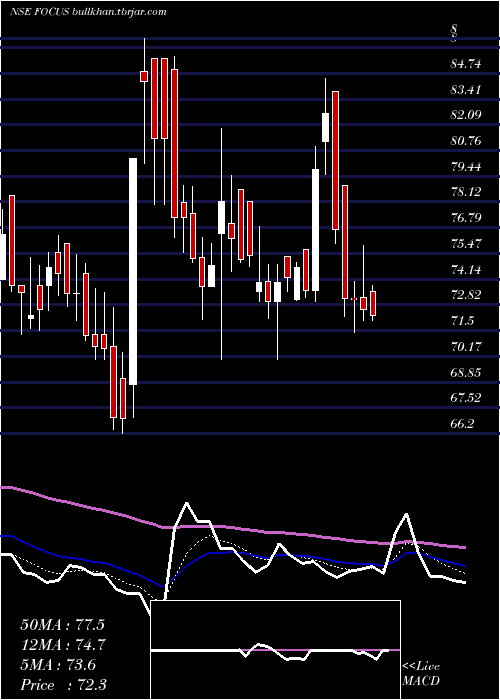
Task: Click the 84.74 price axis label
Action: (466, 64)
